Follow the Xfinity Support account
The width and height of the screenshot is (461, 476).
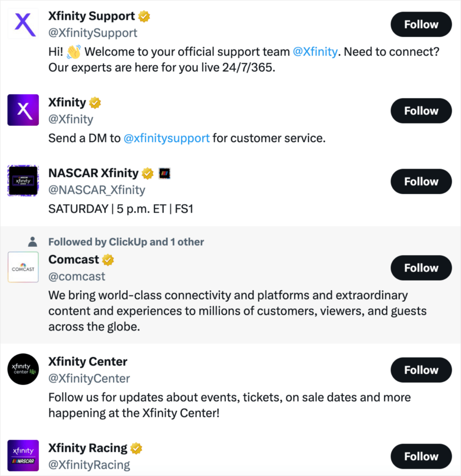421,25
